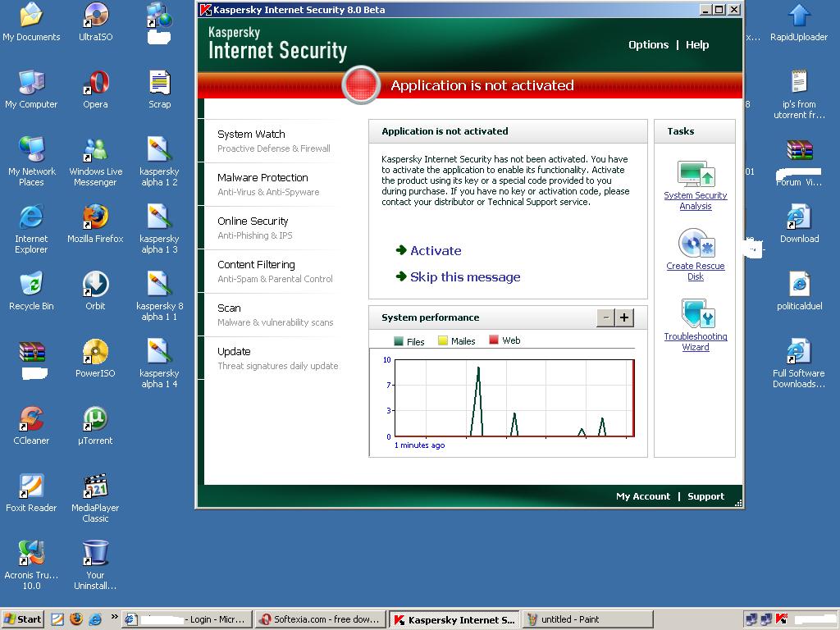840x630 pixels.
Task: Open Help in Kaspersky header
Action: pos(697,45)
